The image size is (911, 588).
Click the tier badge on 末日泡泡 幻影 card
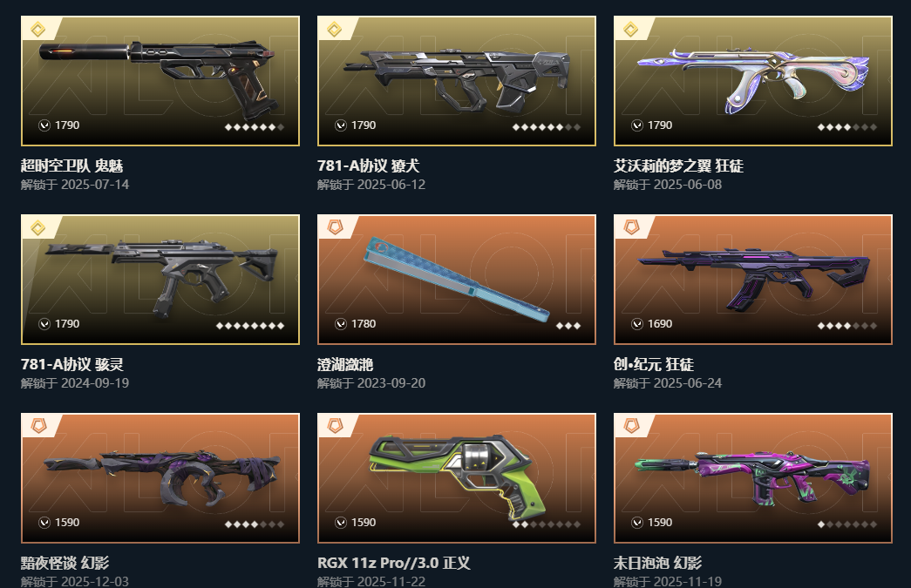(631, 426)
